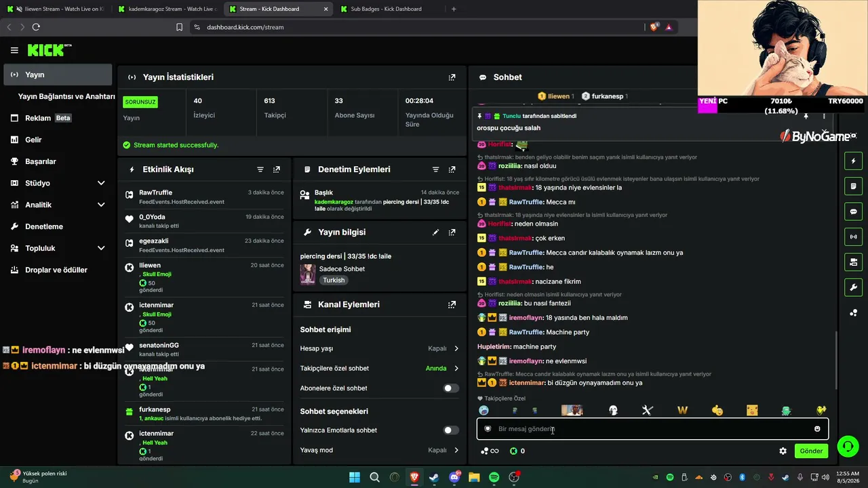This screenshot has width=868, height=488.
Task: Click the channel points infinity icon
Action: tap(490, 451)
